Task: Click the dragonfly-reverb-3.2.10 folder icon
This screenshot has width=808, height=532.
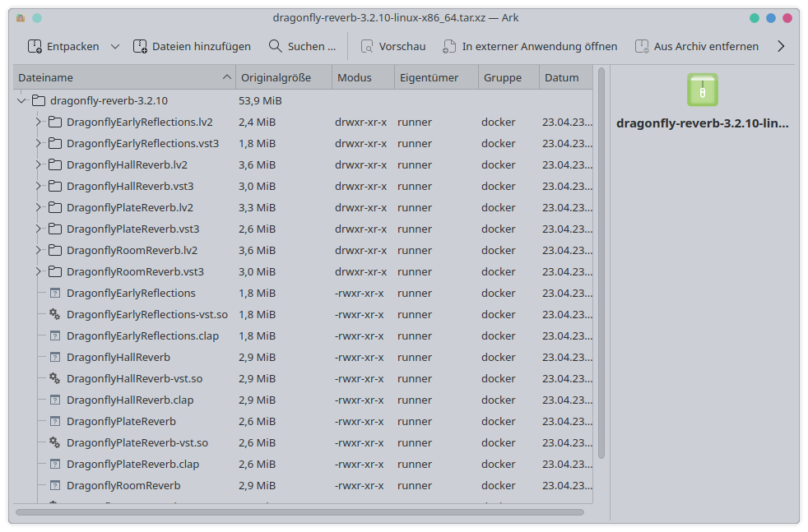Action: 39,100
